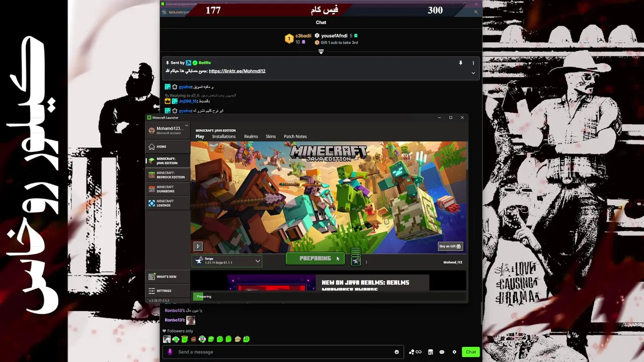Click Mohmd_i12 player name label
This screenshot has height=362, width=644.
click(x=452, y=262)
